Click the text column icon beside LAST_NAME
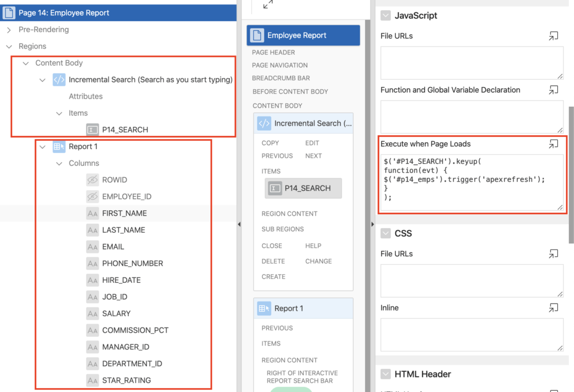The image size is (574, 392). [92, 230]
